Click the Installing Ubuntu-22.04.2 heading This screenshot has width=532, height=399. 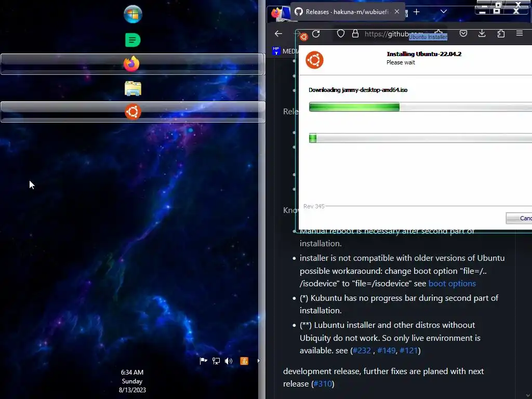(x=424, y=54)
